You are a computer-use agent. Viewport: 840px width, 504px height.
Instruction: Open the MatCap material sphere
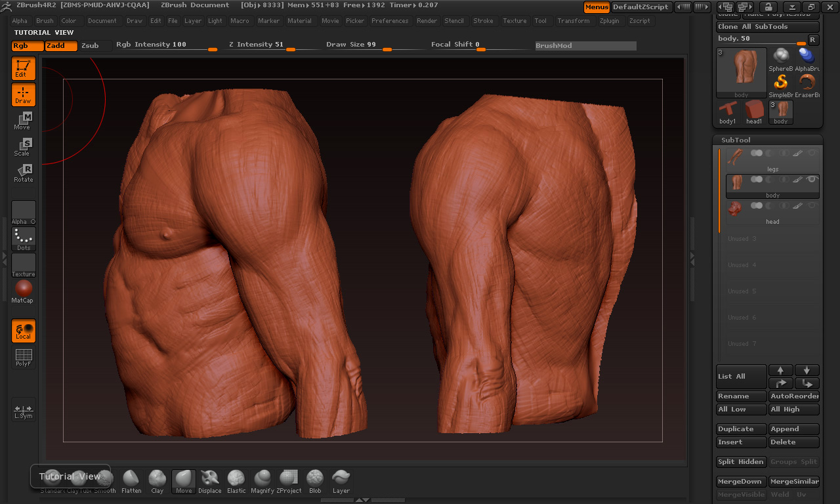click(x=24, y=291)
